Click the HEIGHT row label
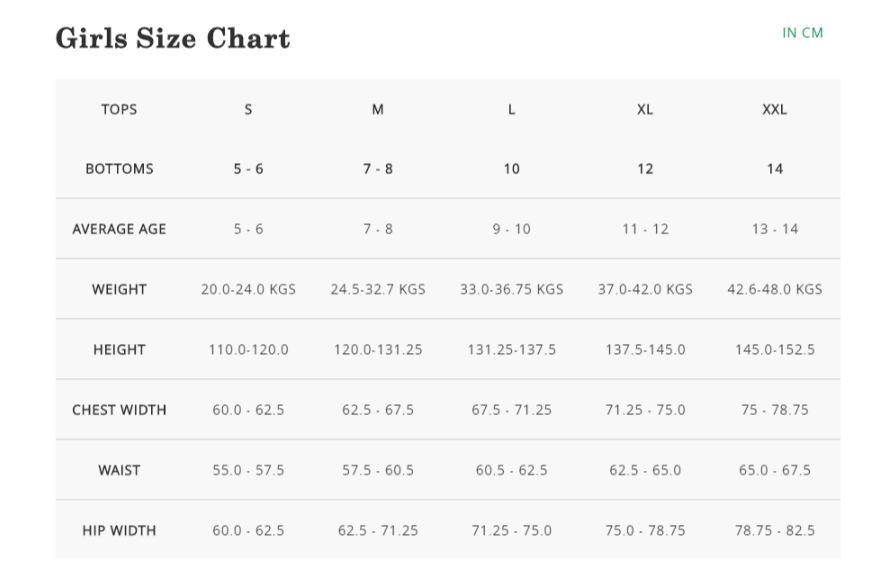870x583 pixels. click(x=119, y=350)
